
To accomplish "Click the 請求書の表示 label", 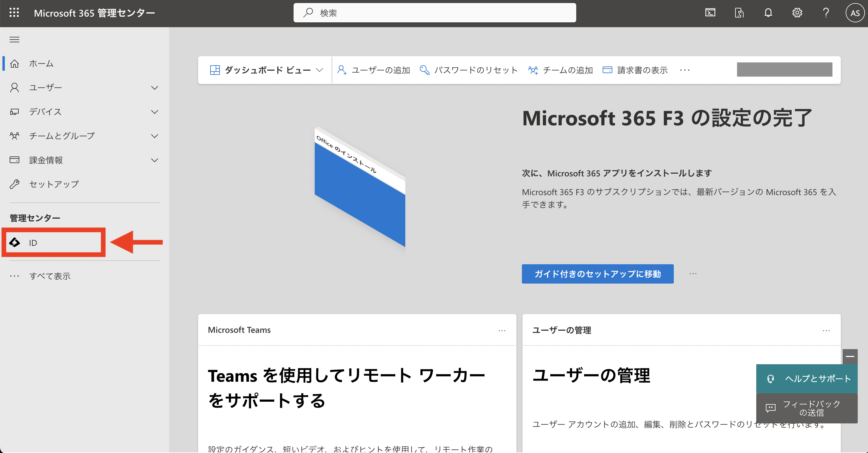I will tap(642, 70).
